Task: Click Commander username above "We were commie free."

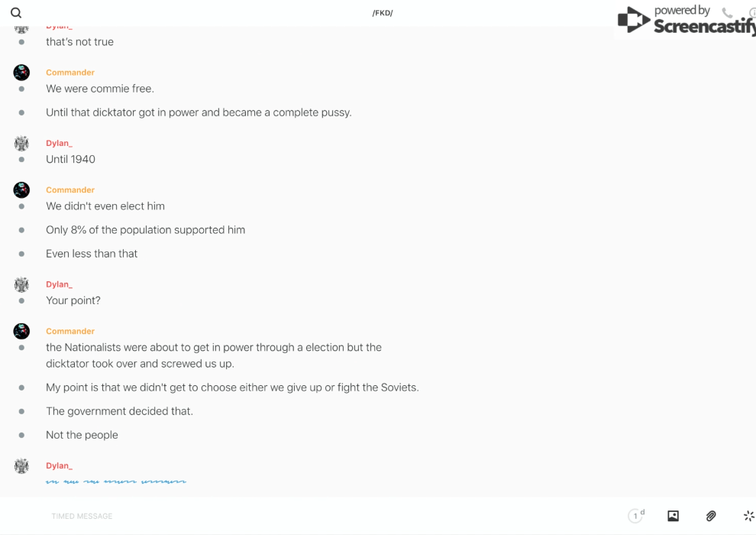Action: pos(70,73)
